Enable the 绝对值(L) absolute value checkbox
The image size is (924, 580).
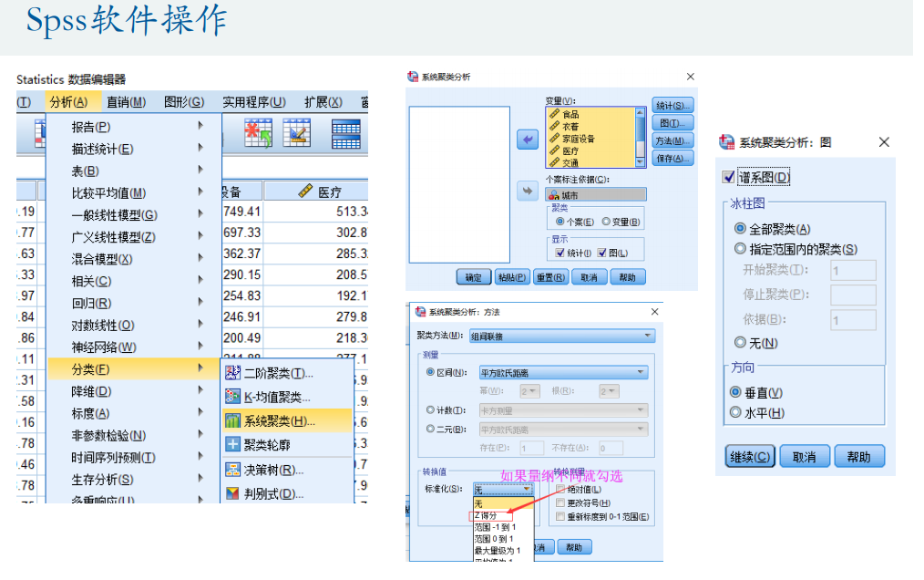point(560,489)
